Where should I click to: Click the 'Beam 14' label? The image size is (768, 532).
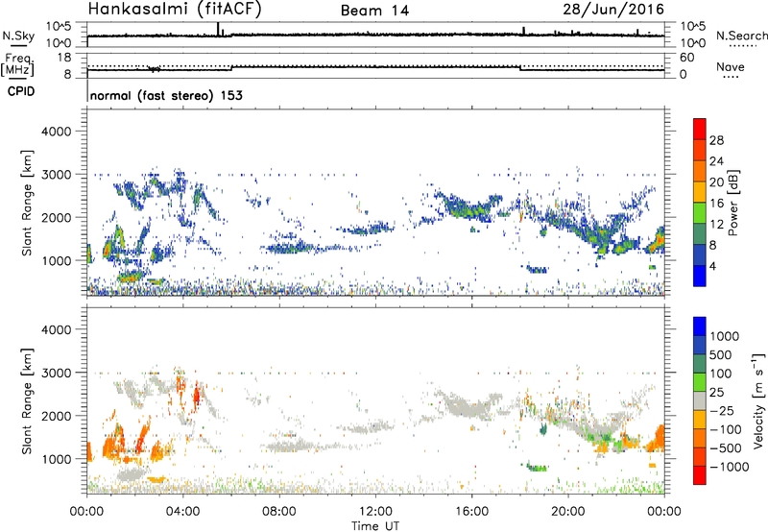(374, 11)
